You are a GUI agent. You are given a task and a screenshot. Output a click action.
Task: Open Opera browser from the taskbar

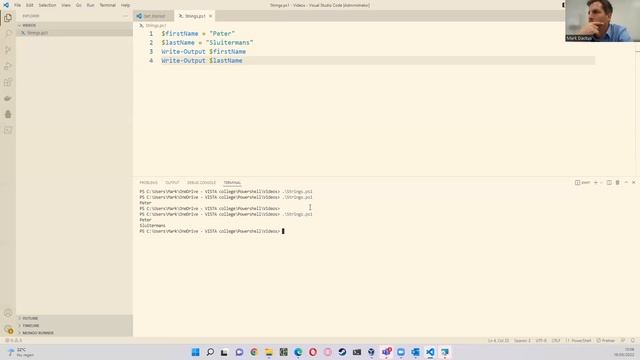(x=313, y=352)
